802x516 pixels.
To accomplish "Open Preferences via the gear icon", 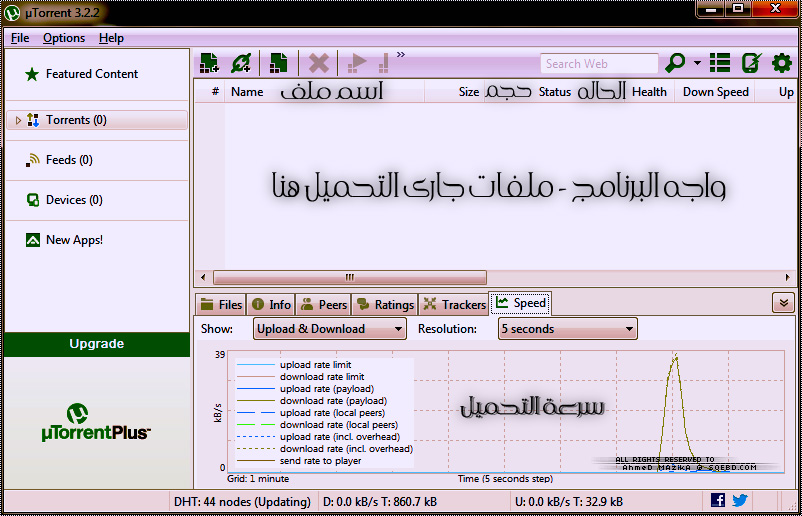I will (782, 63).
